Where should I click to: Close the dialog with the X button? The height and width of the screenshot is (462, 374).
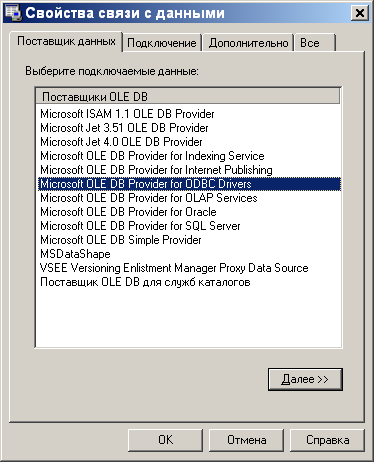[360, 13]
